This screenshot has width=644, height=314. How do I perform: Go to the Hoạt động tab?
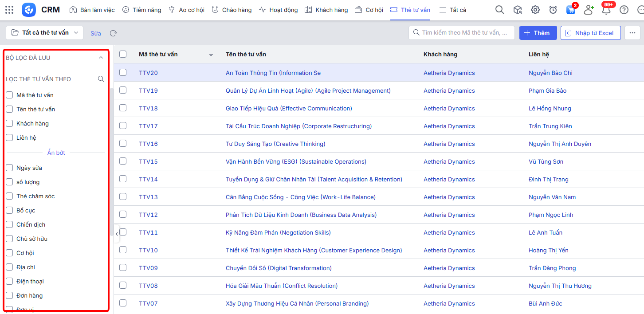pyautogui.click(x=279, y=10)
